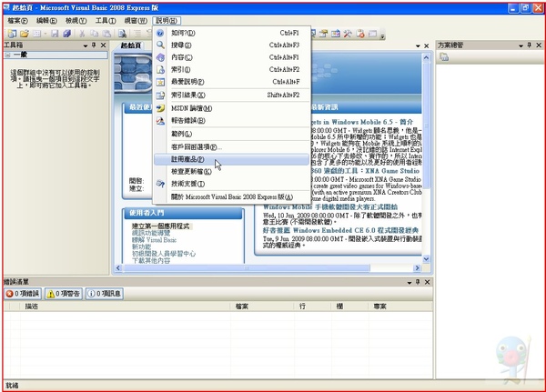The image size is (546, 392).
Task: Close the 起始頁 document tab
Action: coord(427,46)
